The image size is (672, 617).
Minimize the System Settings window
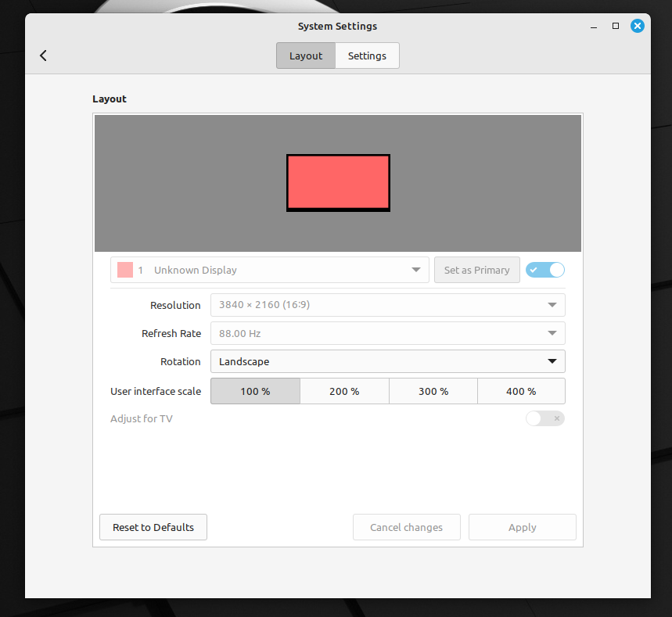tap(594, 27)
